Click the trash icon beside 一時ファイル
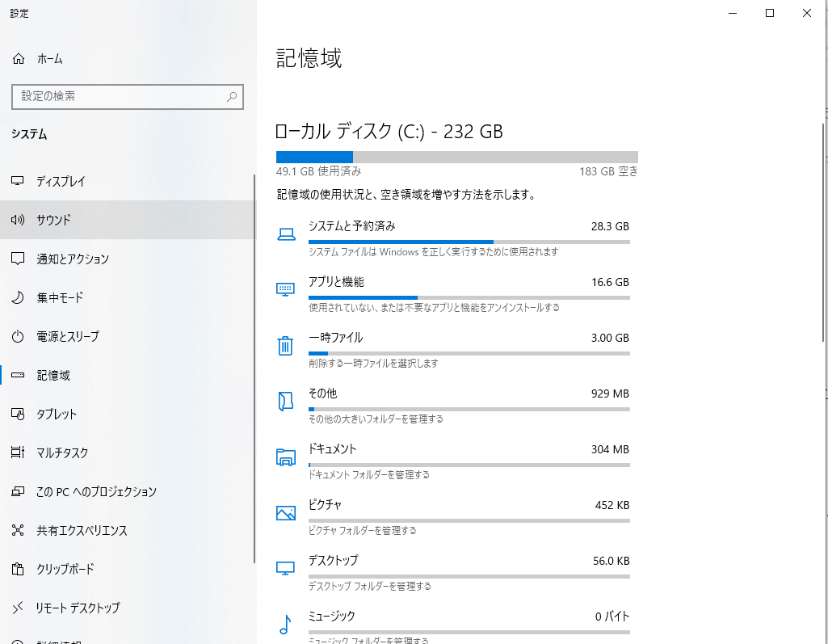 click(x=284, y=345)
